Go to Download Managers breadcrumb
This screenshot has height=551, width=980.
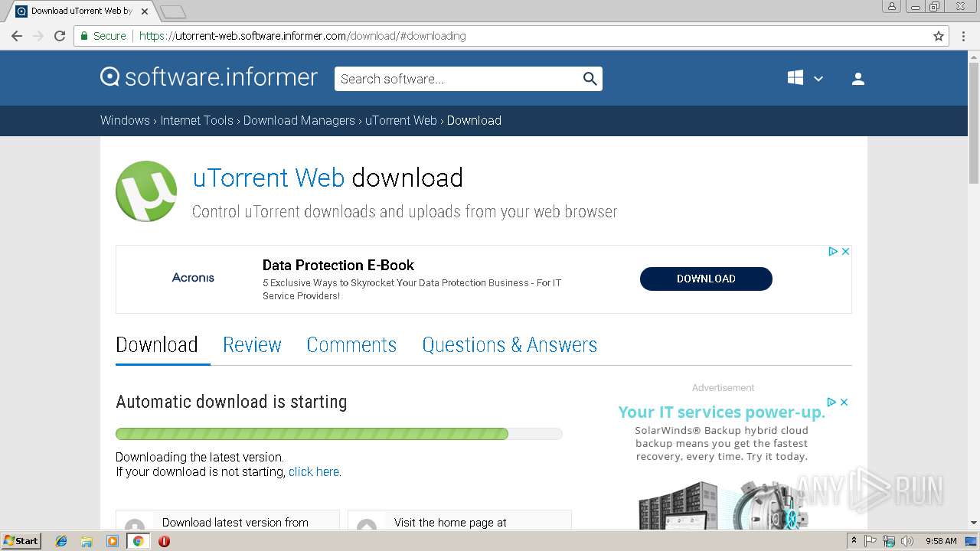(x=299, y=120)
